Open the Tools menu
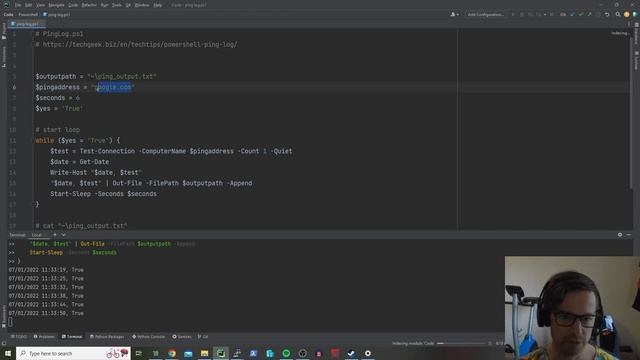 pos(117,5)
